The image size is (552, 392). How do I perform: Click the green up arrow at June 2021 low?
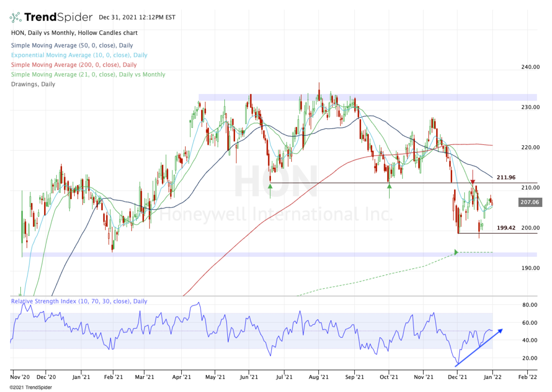[x=270, y=186]
